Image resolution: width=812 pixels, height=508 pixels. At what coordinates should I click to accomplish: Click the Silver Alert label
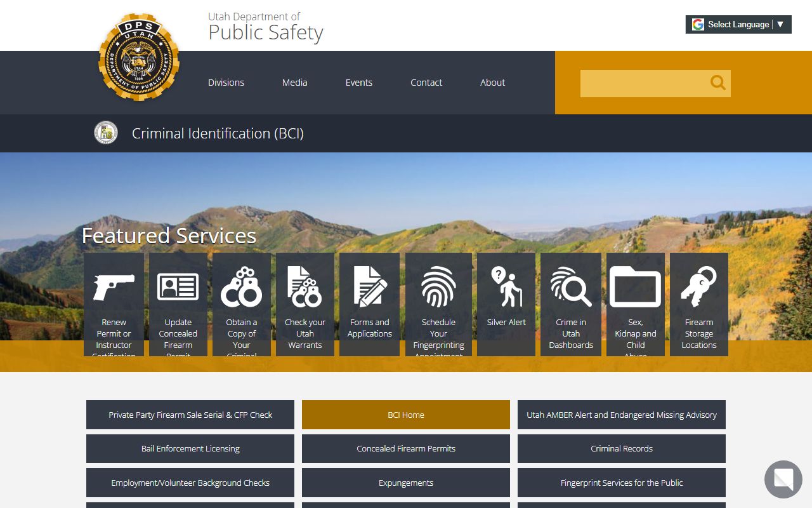pos(506,322)
